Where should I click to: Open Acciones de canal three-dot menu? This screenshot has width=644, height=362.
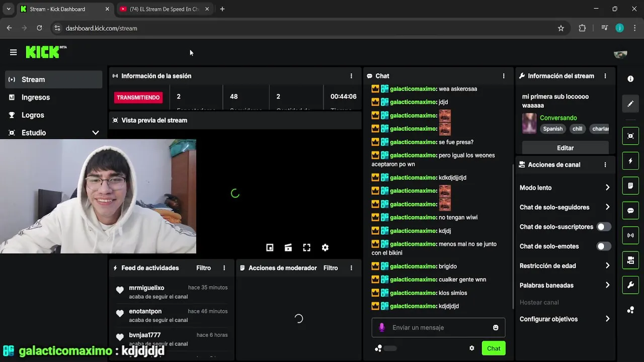coord(605,164)
